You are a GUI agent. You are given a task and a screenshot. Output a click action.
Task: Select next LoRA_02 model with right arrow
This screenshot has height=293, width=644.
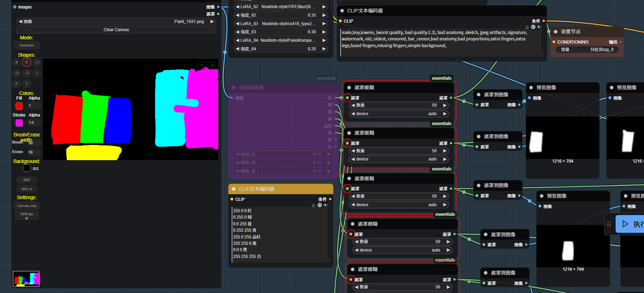pyautogui.click(x=324, y=7)
